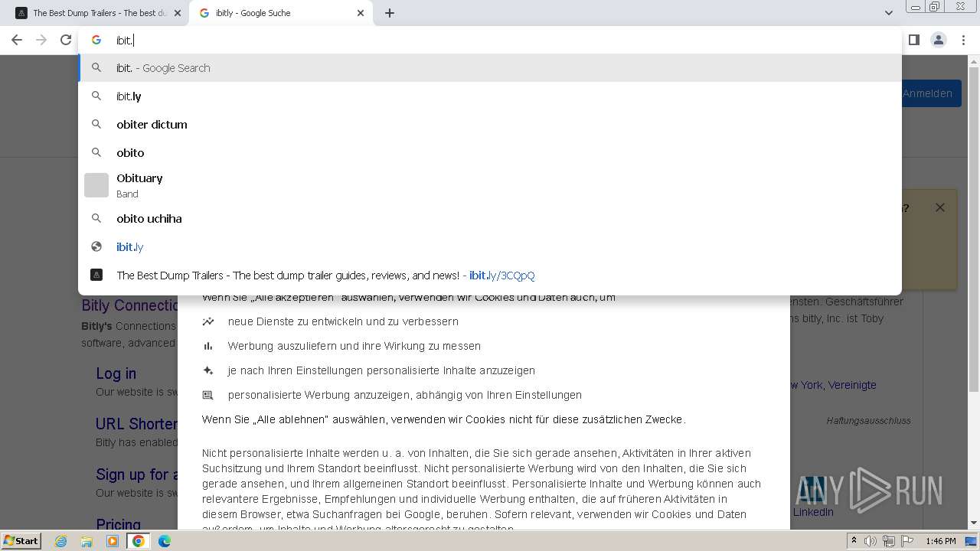Screen dimensions: 980x551
Task: Close the ibitly Google Suche tab
Action: point(361,13)
